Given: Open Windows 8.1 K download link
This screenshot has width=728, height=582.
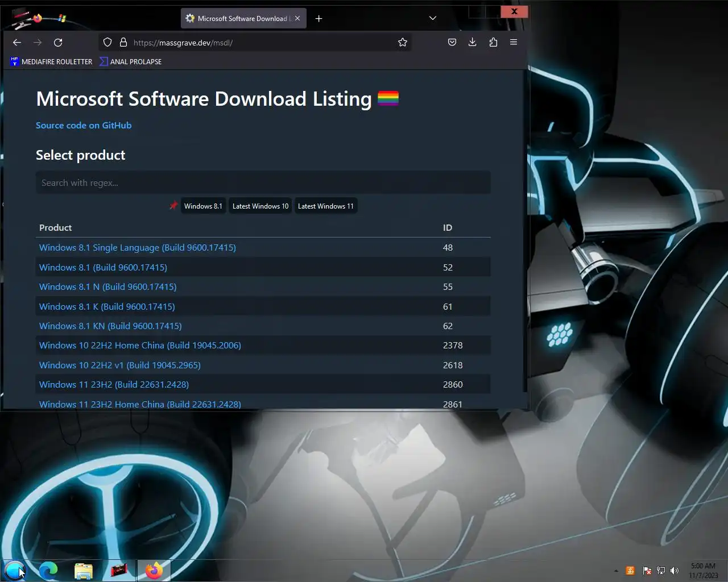Looking at the screenshot, I should point(107,306).
